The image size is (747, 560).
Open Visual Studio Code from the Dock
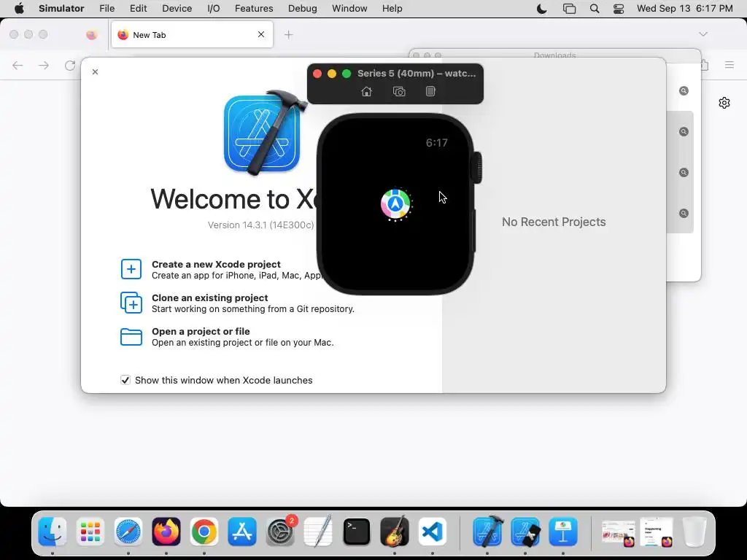tap(433, 532)
